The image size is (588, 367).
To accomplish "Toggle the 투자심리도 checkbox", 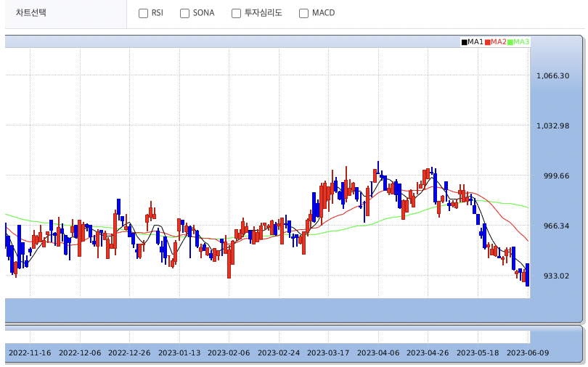I will (236, 14).
